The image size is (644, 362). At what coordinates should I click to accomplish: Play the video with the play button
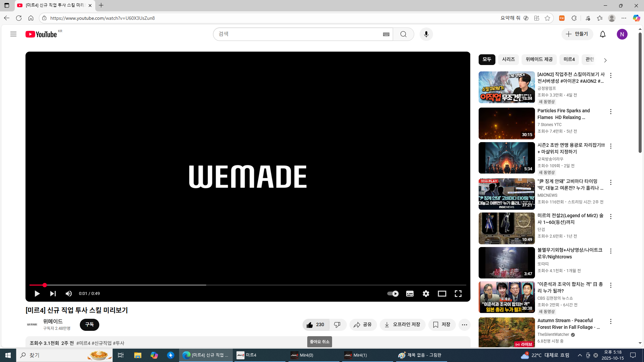coord(37,294)
